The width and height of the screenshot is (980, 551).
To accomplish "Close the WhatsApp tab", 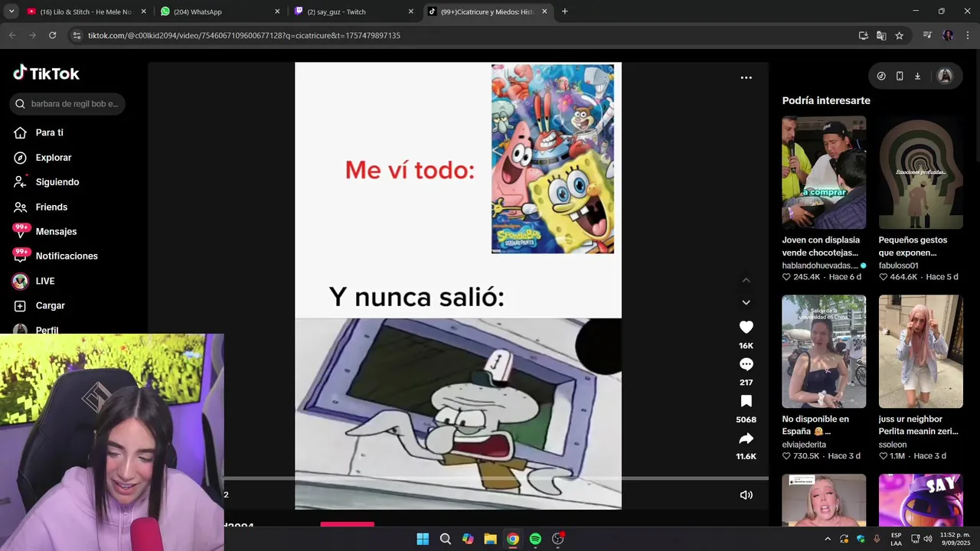I will coord(277,11).
